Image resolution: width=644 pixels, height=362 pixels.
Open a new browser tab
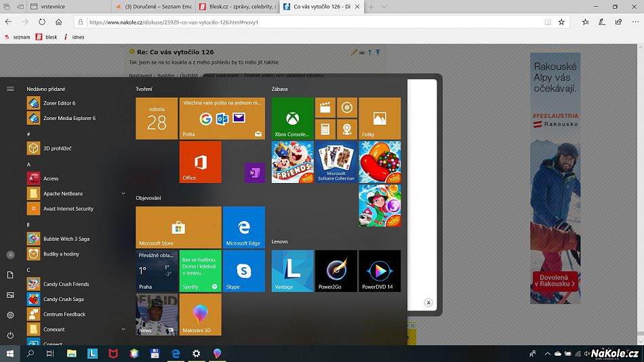pyautogui.click(x=371, y=7)
